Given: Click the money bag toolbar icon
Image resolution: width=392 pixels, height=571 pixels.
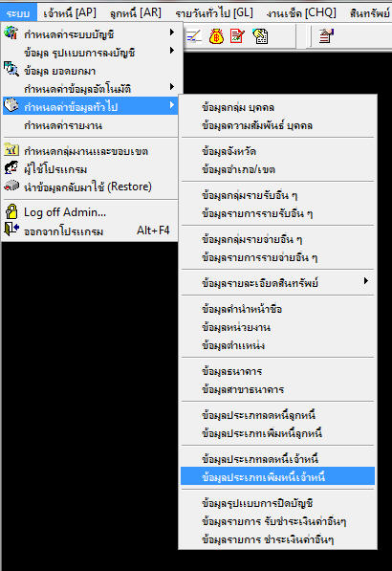Looking at the screenshot, I should [x=216, y=36].
